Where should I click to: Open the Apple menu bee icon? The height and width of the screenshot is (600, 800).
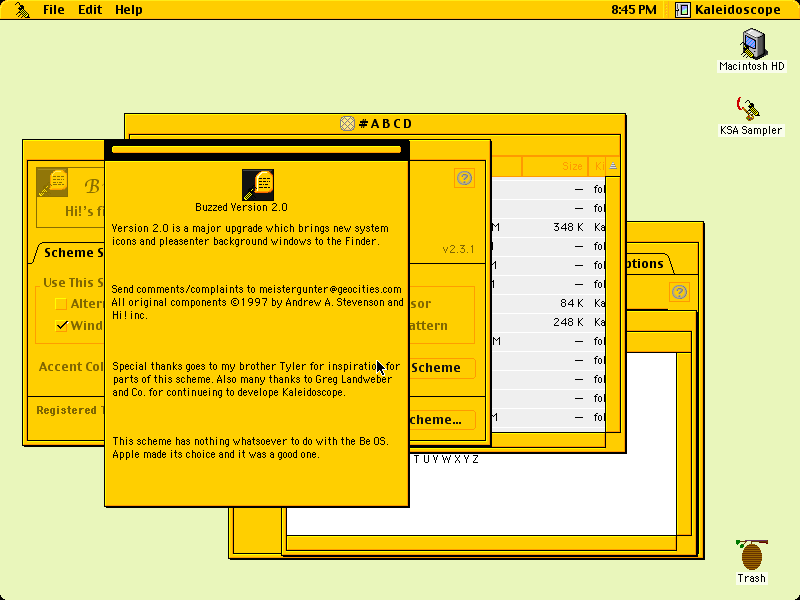[21, 10]
